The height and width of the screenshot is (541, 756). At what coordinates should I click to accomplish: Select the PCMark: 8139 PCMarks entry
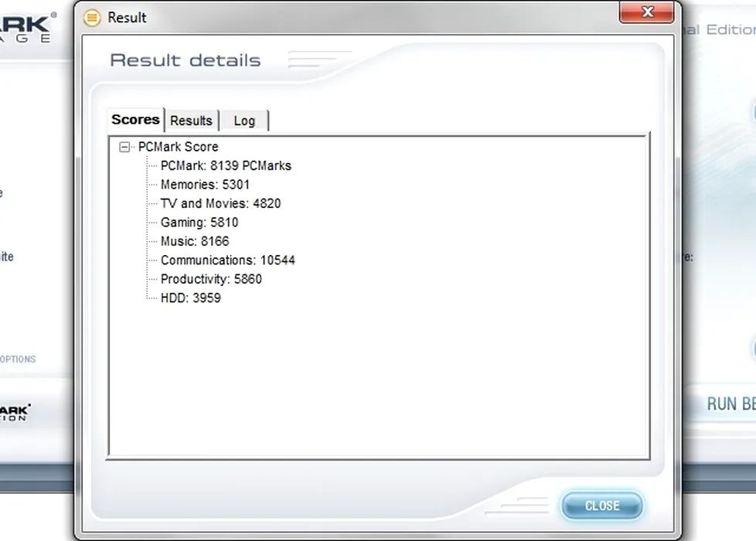[226, 165]
